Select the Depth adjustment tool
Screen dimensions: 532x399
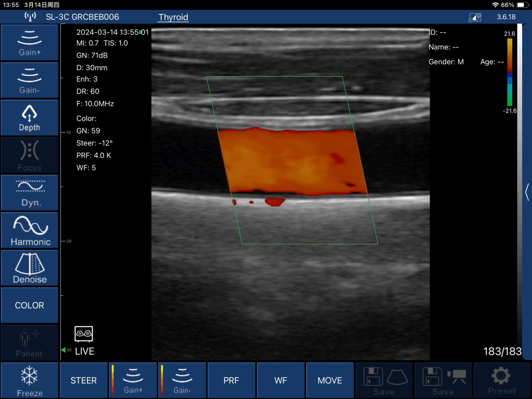click(x=29, y=118)
